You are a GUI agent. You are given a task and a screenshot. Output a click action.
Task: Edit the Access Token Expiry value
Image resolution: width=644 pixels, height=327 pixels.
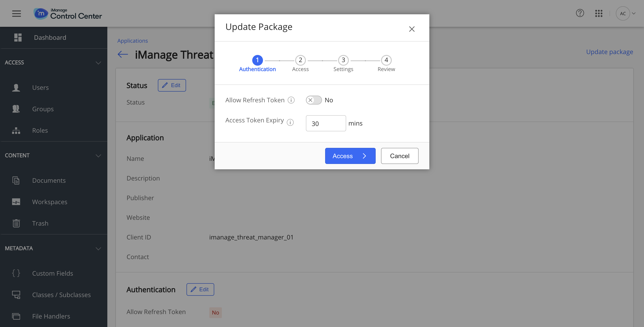pyautogui.click(x=326, y=123)
